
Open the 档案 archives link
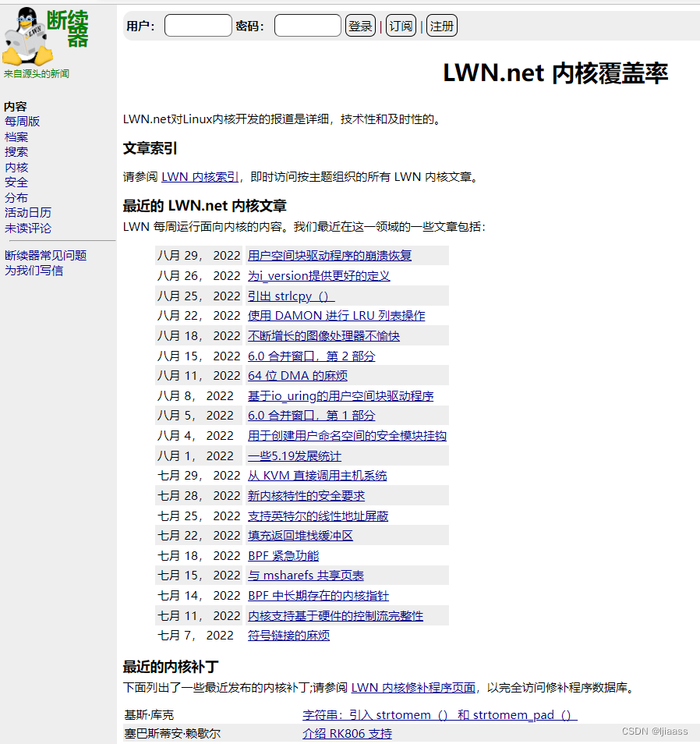(16, 136)
